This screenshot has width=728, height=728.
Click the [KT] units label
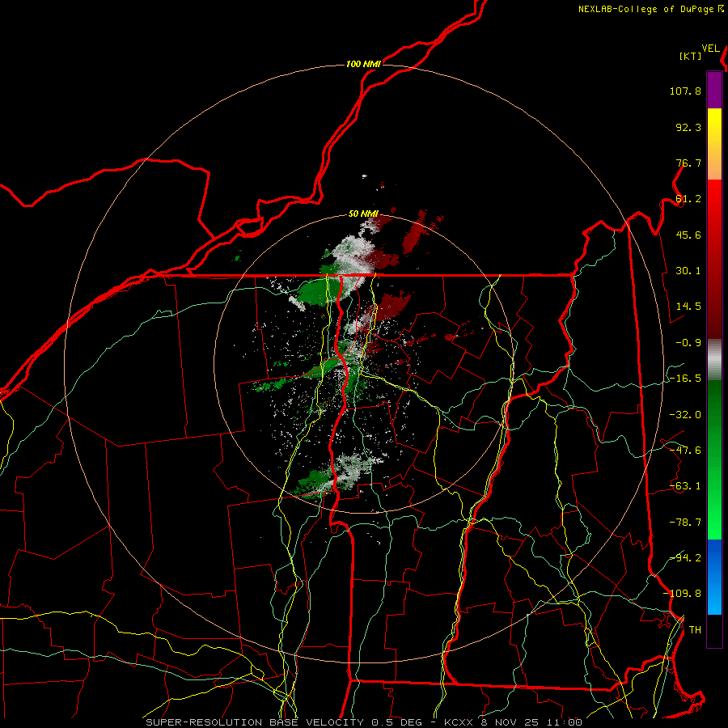[691, 56]
